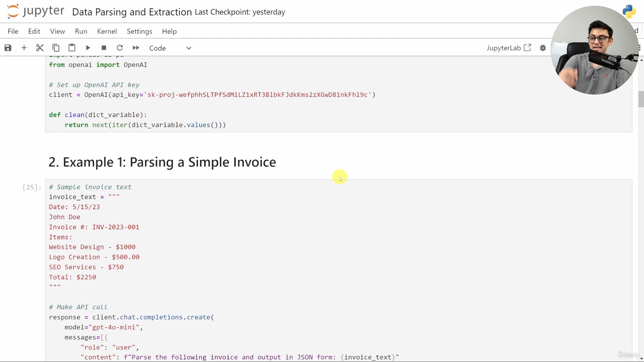Paste cell from clipboard
Image resolution: width=644 pixels, height=362 pixels.
tap(72, 48)
